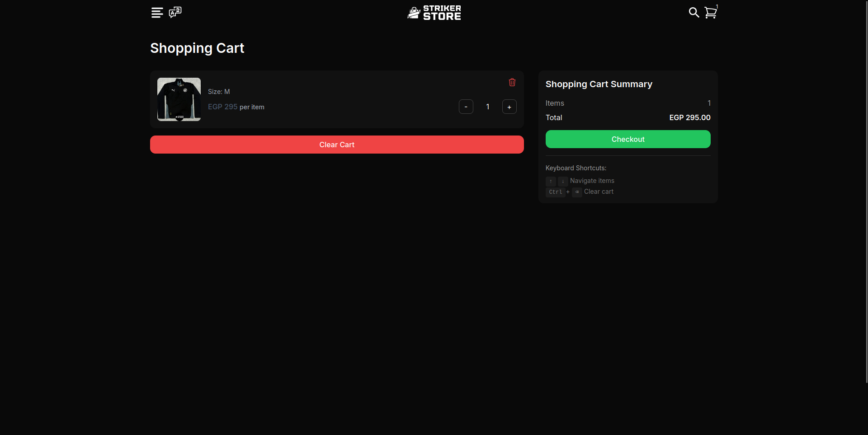
Task: Decrease item quantity with minus button
Action: click(x=466, y=107)
